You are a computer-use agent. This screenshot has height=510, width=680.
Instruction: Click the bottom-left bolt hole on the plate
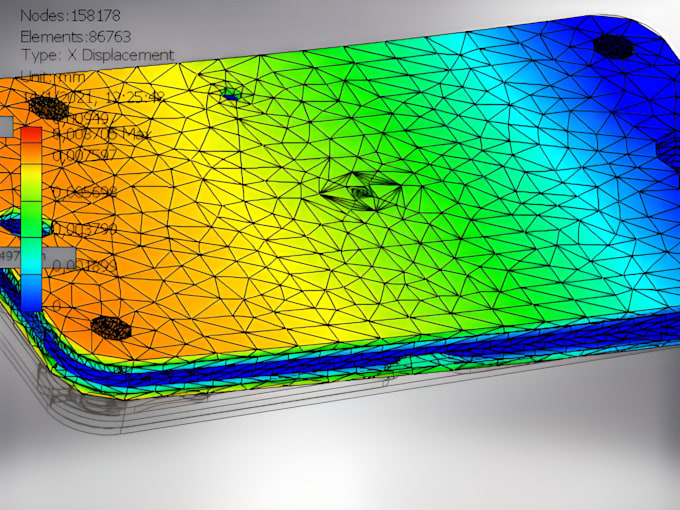point(111,327)
